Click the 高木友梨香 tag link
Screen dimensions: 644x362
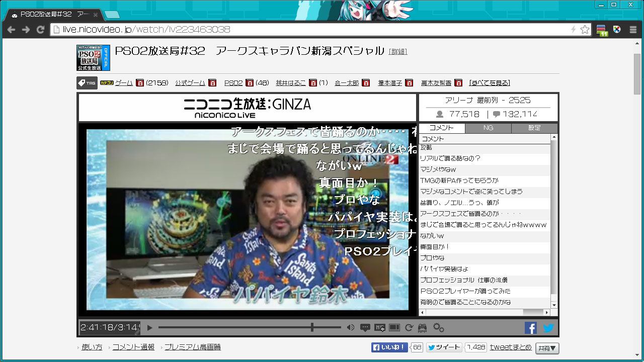436,83
